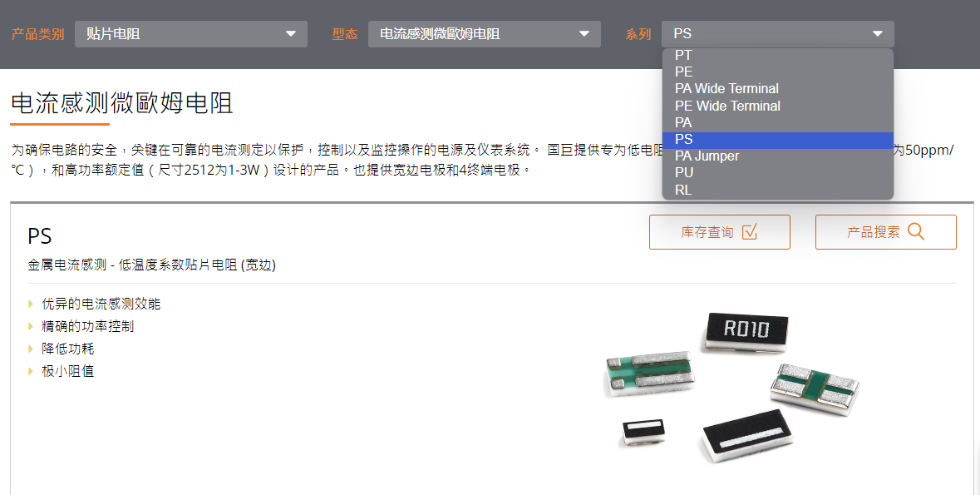This screenshot has height=495, width=980.
Task: Click the R010 resistor product image
Action: pyautogui.click(x=746, y=330)
